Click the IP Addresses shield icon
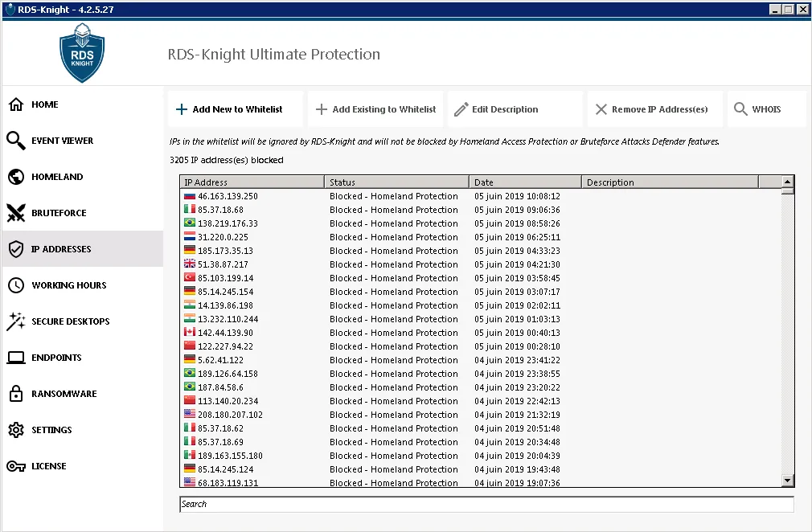812x532 pixels. coord(16,249)
